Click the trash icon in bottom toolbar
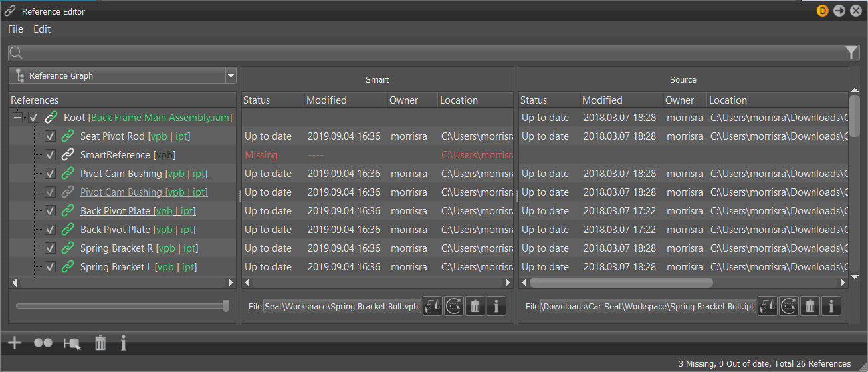Screen dimensions: 868x372 click(100, 343)
